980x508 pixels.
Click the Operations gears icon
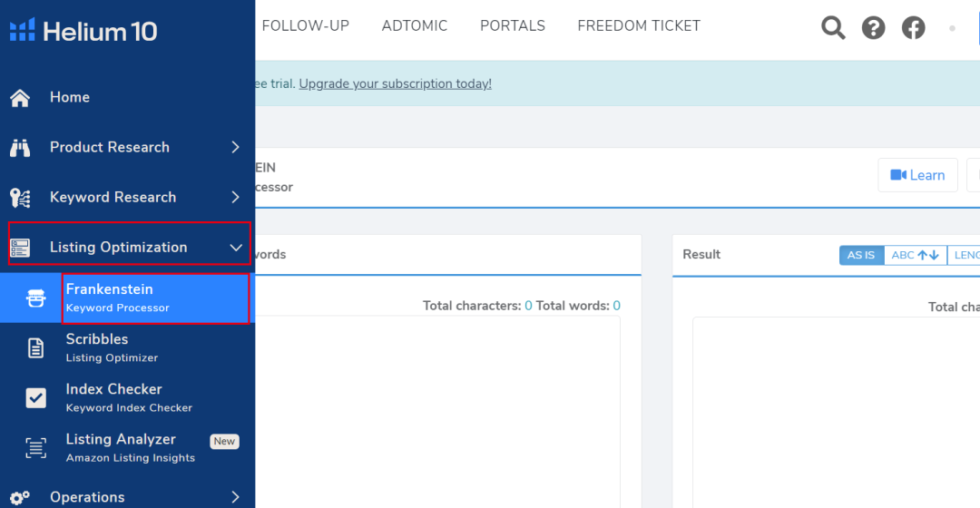pos(20,497)
